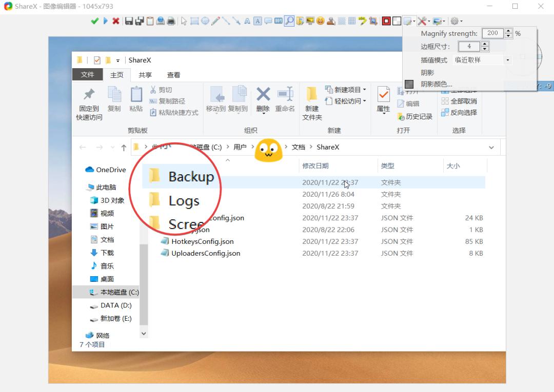The width and height of the screenshot is (554, 392).
Task: Choose the Freehand pencil tool
Action: pyautogui.click(x=215, y=21)
